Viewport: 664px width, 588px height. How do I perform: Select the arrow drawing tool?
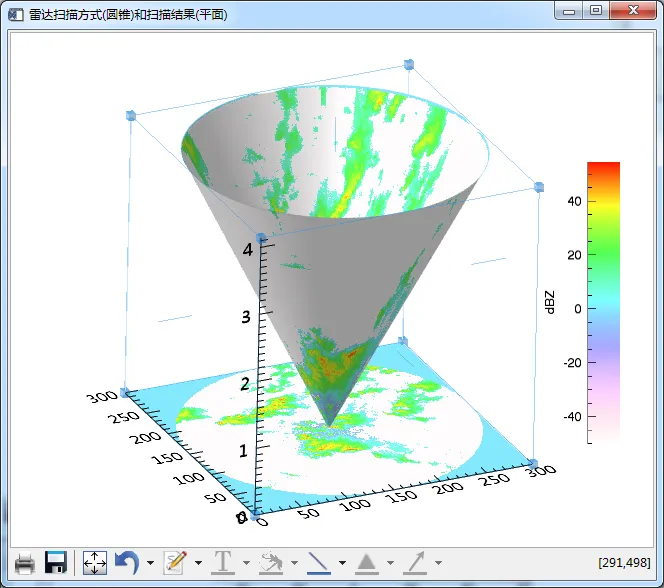415,562
